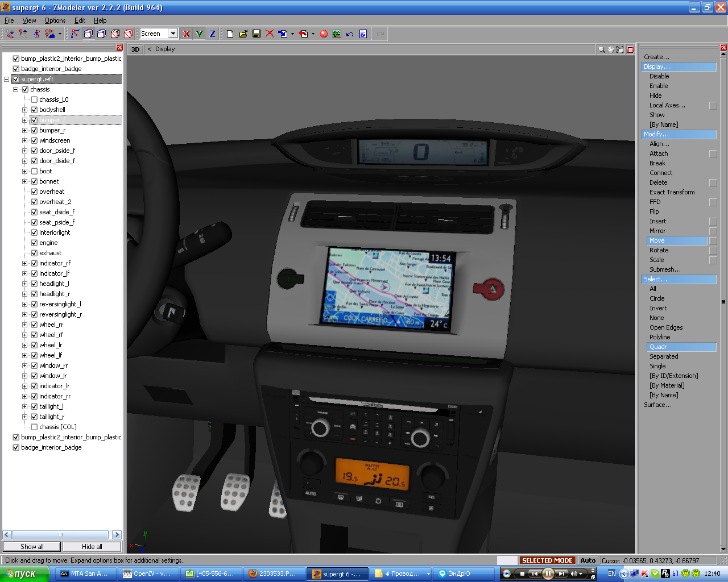Open the View menu
This screenshot has width=728, height=582.
click(29, 20)
